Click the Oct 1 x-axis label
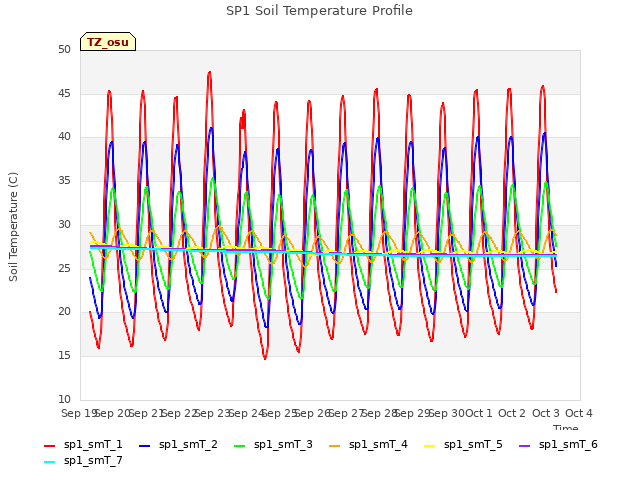640x480 pixels. (479, 413)
